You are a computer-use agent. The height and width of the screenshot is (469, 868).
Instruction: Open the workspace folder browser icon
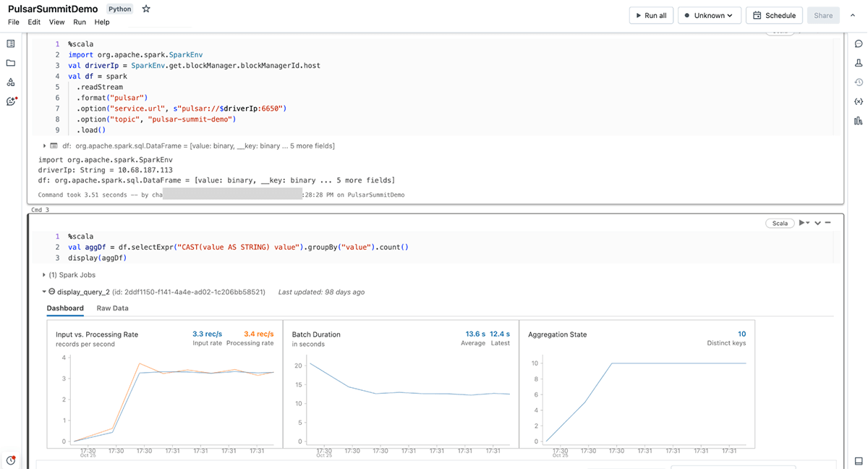tap(11, 63)
